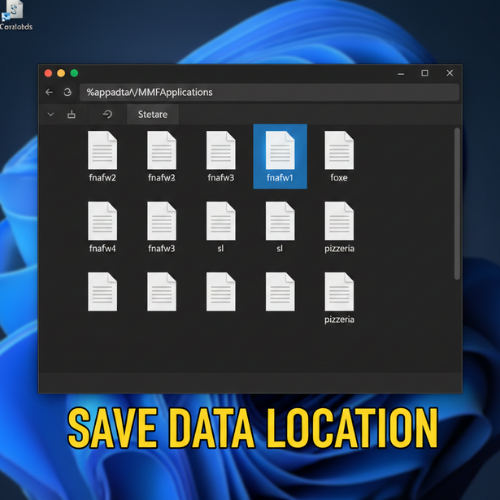Refresh the folder with the reload icon
Viewport: 500px width, 500px height.
pyautogui.click(x=67, y=92)
